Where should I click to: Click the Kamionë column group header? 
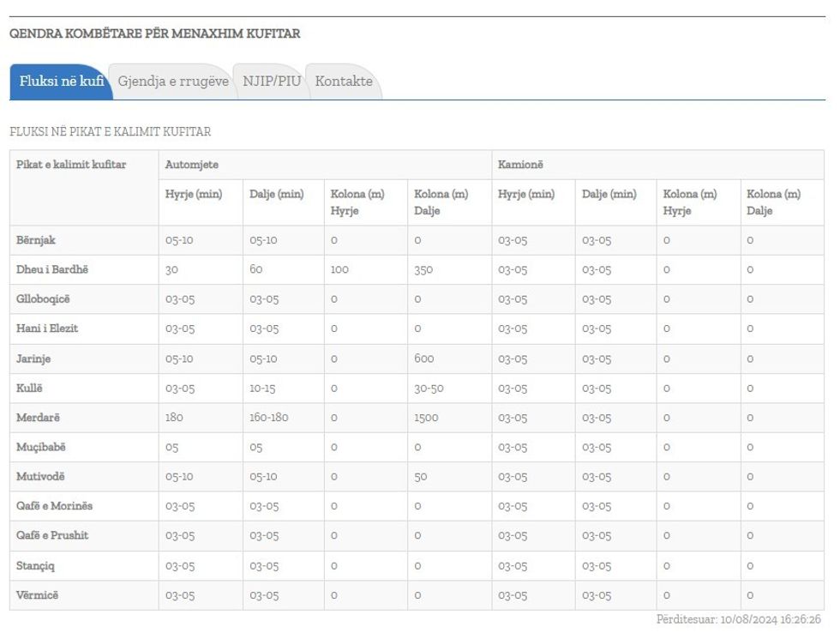click(x=520, y=165)
